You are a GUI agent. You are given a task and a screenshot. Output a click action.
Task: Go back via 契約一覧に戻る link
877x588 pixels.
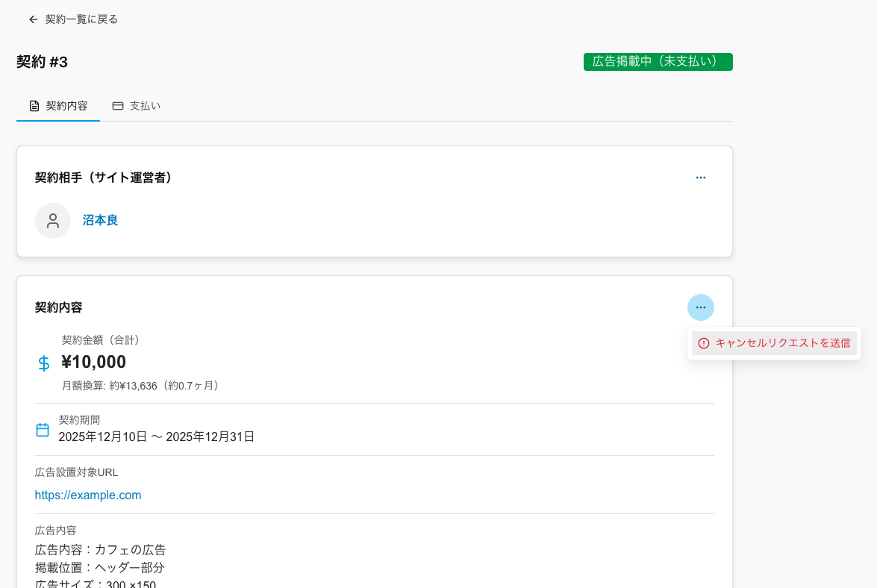81,19
